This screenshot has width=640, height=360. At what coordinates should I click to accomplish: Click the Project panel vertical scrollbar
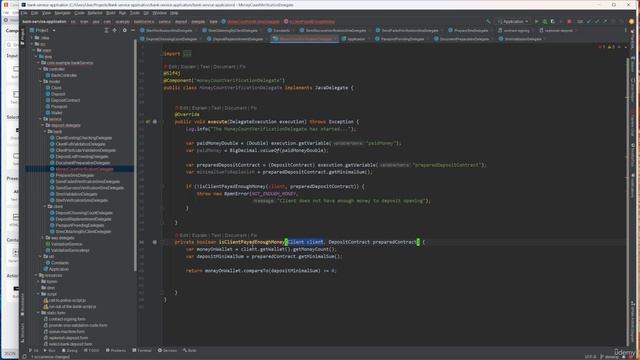(x=135, y=155)
